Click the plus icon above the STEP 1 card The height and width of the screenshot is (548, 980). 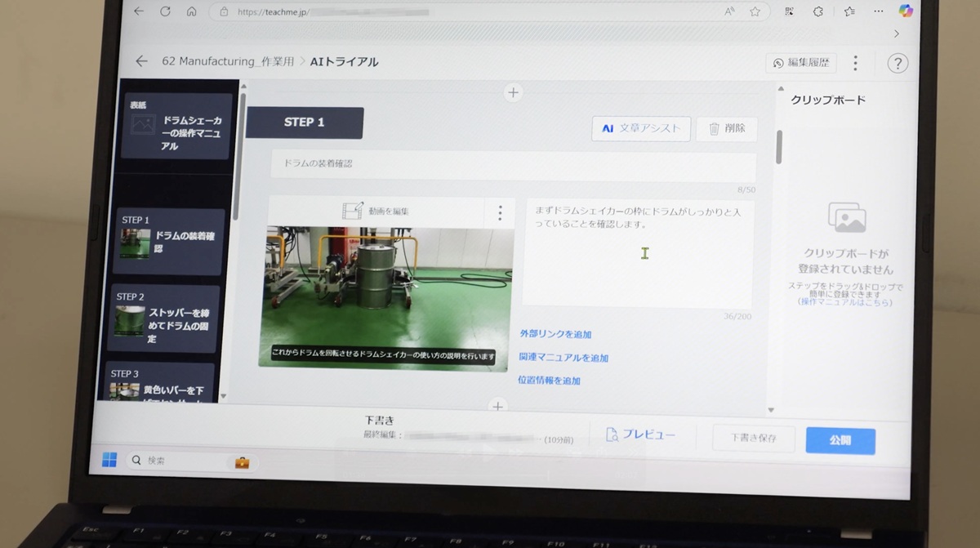513,92
